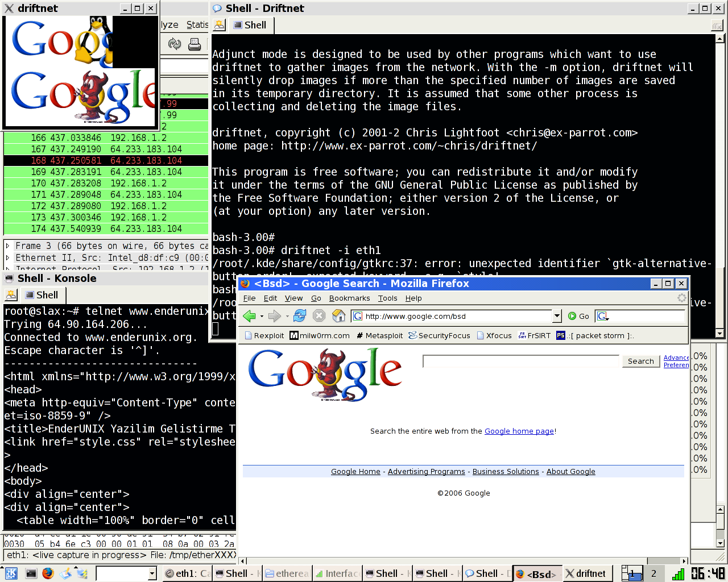Open the Tools menu in Firefox

[387, 298]
